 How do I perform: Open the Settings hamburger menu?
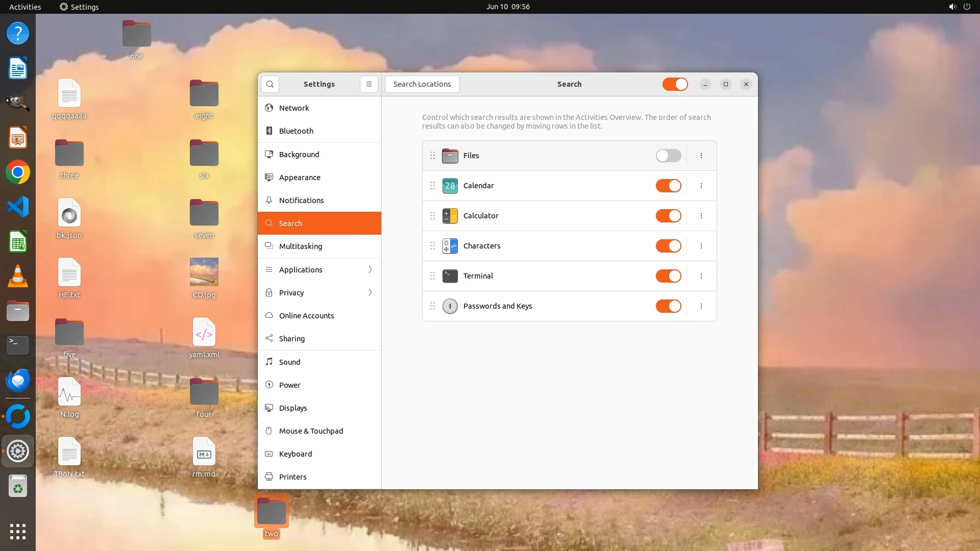click(369, 84)
